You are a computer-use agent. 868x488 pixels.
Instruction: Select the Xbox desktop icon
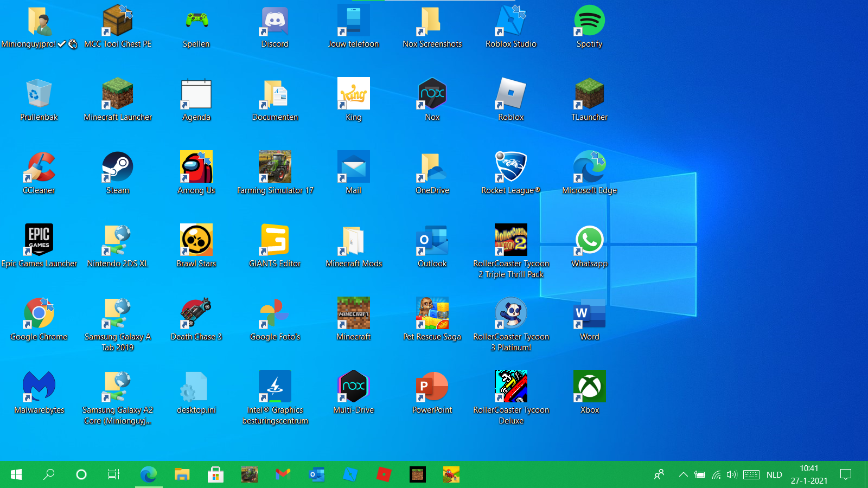click(x=589, y=393)
